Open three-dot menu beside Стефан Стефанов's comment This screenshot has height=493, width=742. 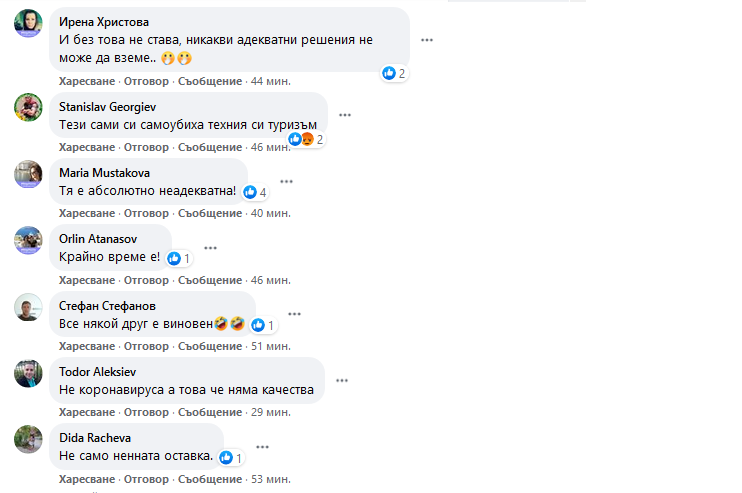tap(294, 314)
